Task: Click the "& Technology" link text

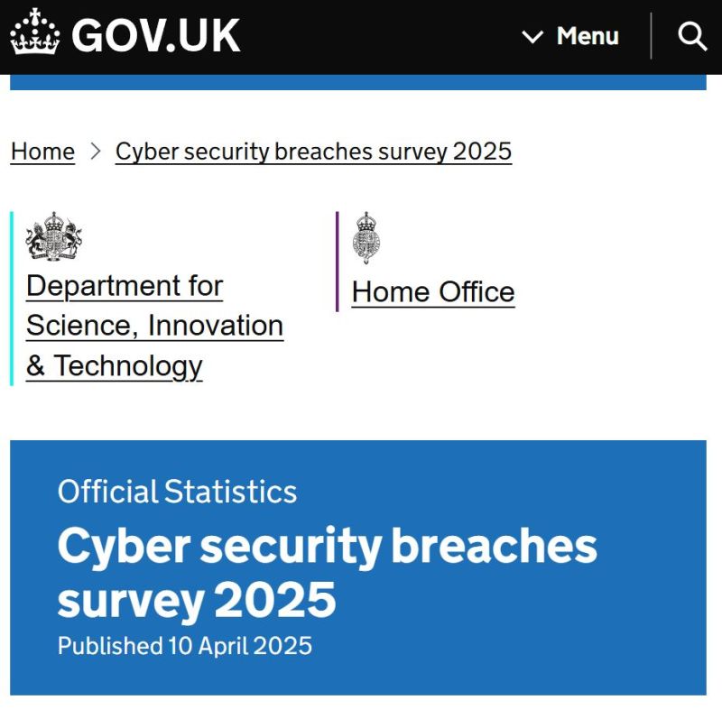Action: point(115,366)
